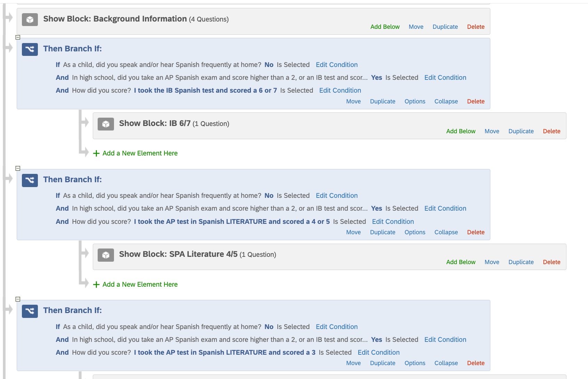588x379 pixels.
Task: Click the Background Information block cube icon
Action: (x=30, y=19)
